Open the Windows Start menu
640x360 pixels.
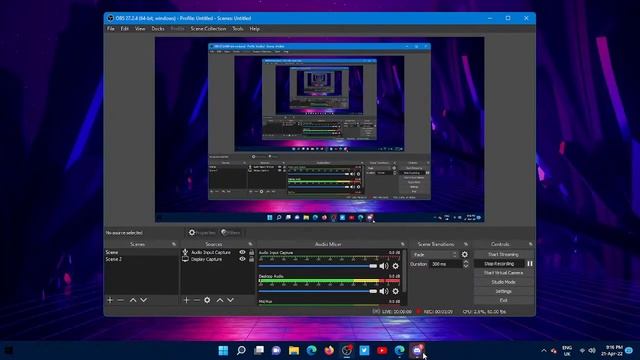[223, 350]
